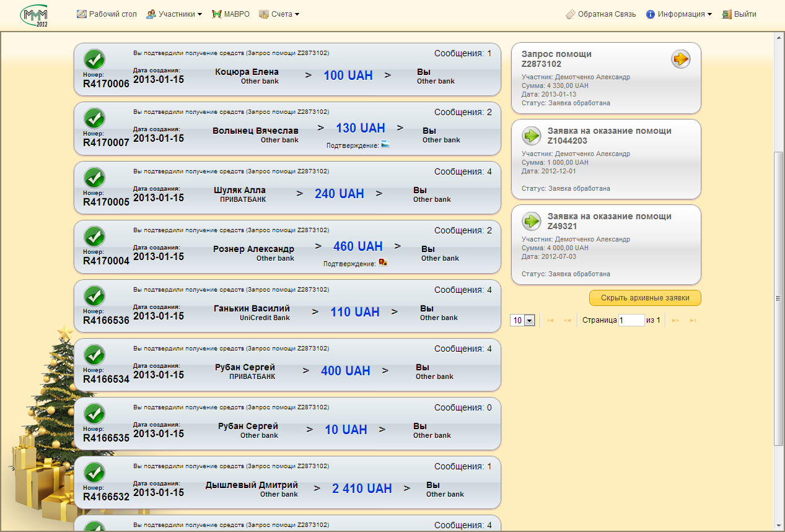The height and width of the screenshot is (532, 785).
Task: Click the Заявка на оказание помощи Z49321 title
Action: 610,221
